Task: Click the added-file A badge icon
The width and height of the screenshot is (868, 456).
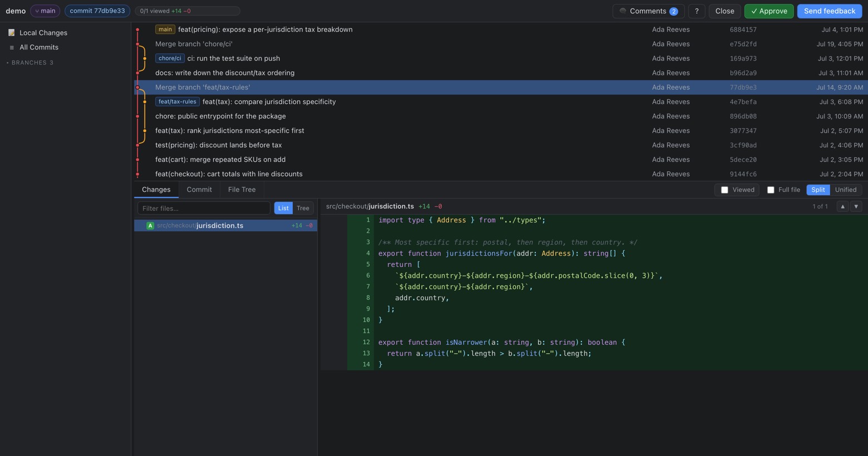Action: tap(150, 226)
